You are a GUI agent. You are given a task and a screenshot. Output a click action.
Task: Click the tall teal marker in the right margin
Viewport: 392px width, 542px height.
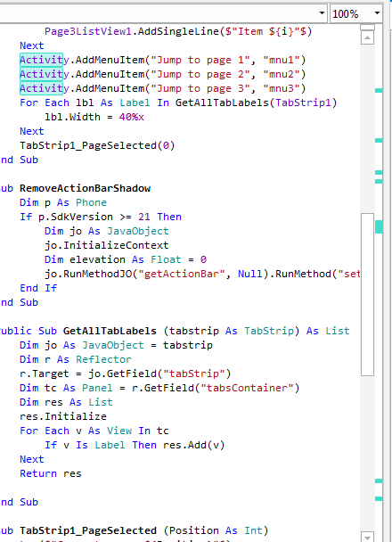tap(379, 226)
